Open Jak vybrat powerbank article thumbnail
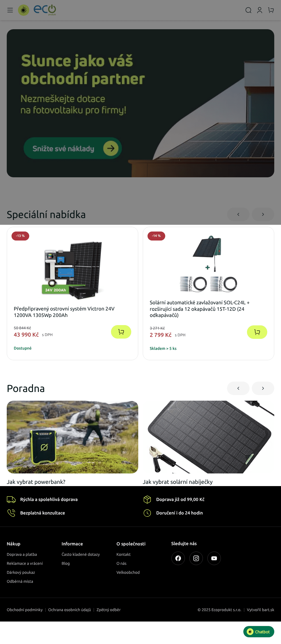 [x=72, y=437]
